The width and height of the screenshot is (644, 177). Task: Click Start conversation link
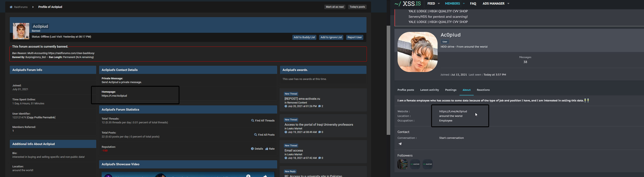[x=451, y=138]
